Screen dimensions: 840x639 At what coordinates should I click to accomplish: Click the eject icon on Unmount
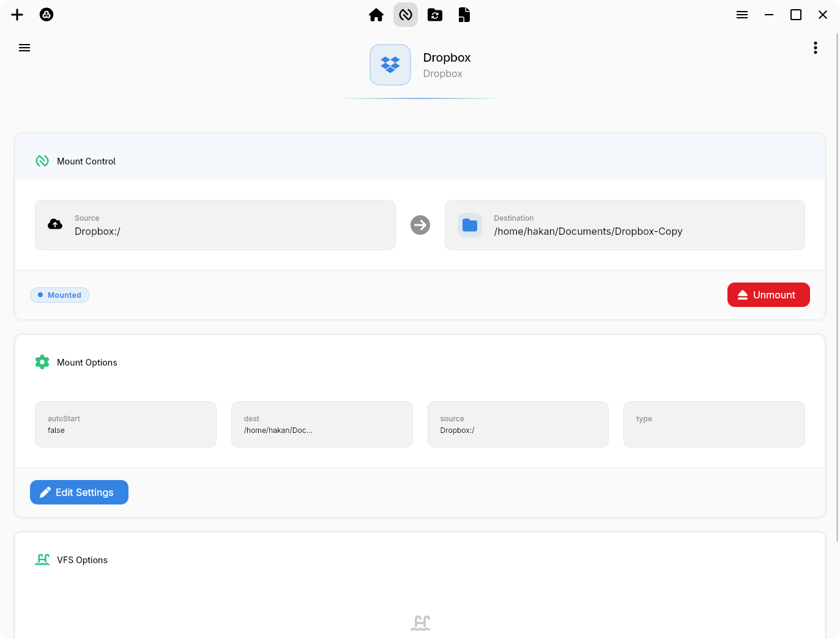(x=743, y=295)
